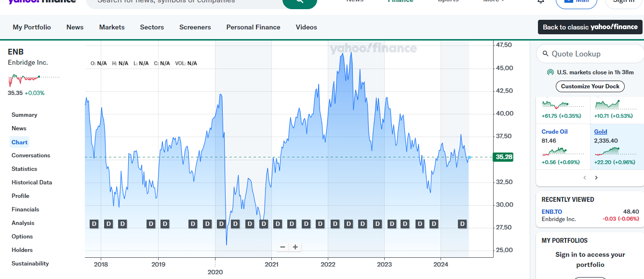
Task: Click the ENB ticker heading
Action: pos(16,52)
